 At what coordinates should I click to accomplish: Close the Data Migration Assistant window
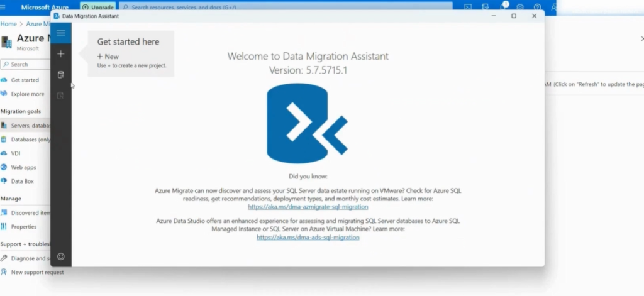coord(534,16)
